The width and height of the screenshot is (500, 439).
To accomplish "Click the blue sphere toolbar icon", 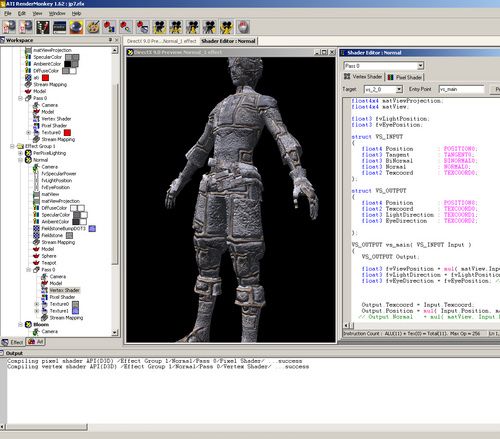I will click(x=76, y=27).
